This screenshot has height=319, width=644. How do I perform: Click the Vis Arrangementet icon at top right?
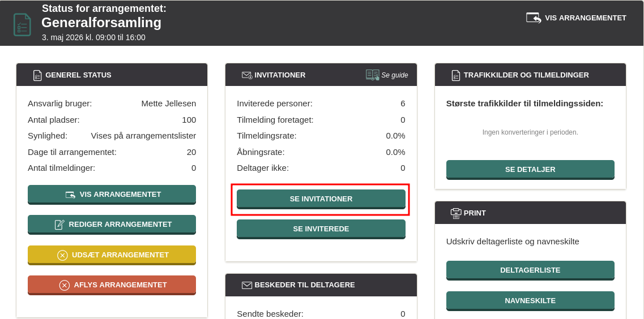coord(534,18)
